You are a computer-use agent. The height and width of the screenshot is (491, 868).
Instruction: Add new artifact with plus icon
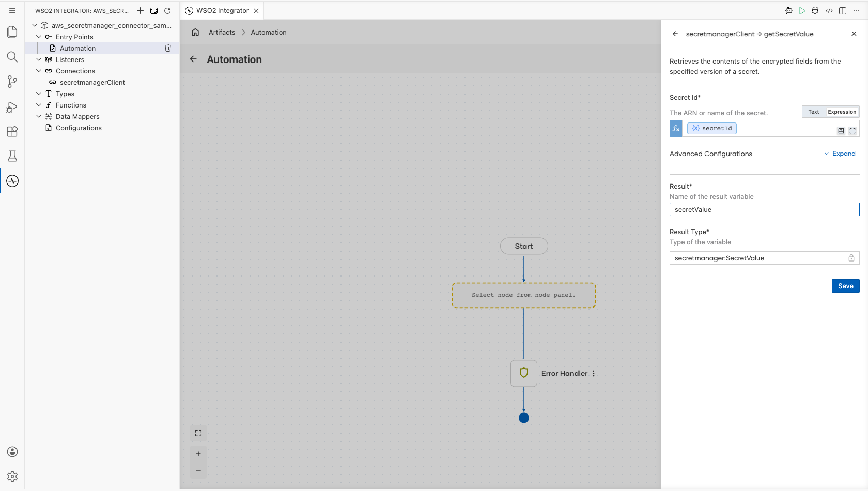pos(140,10)
